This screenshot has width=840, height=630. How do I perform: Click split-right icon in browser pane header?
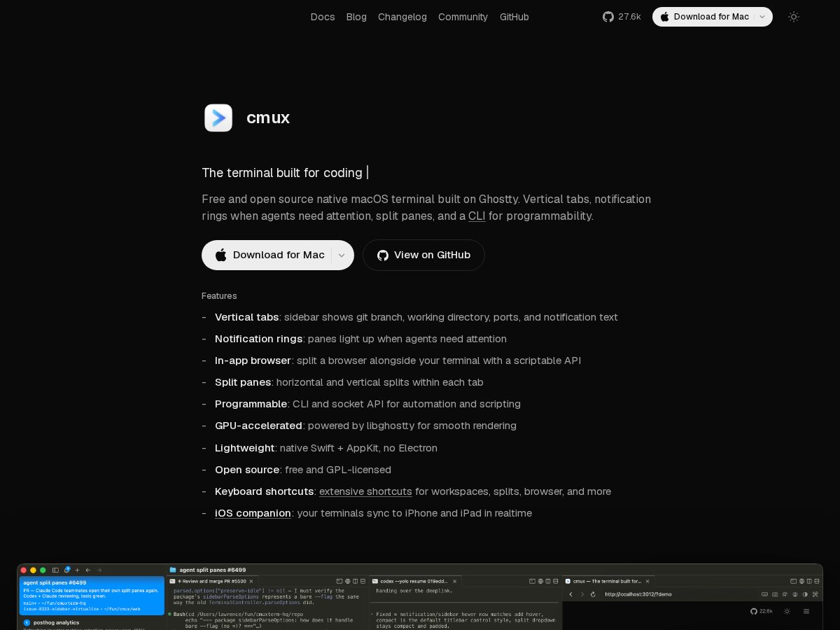point(809,581)
